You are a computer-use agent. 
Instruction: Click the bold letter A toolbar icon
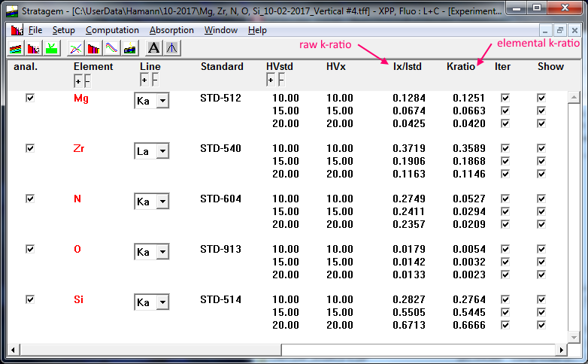click(x=153, y=48)
